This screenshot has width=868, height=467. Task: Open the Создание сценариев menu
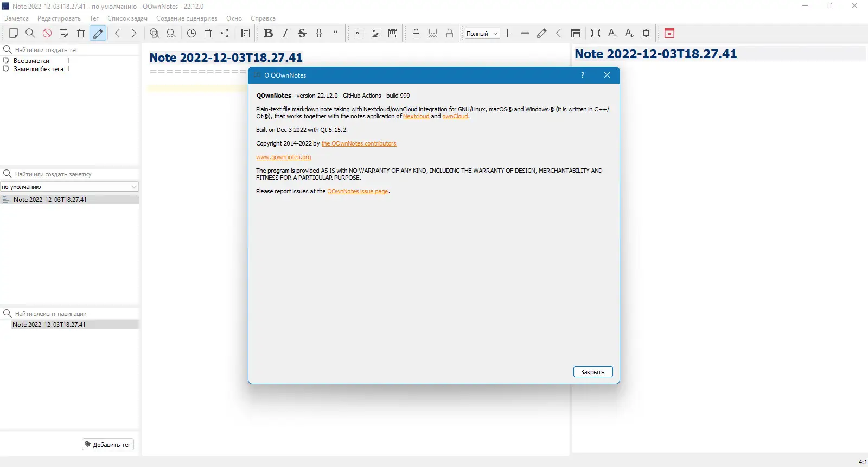coord(187,18)
